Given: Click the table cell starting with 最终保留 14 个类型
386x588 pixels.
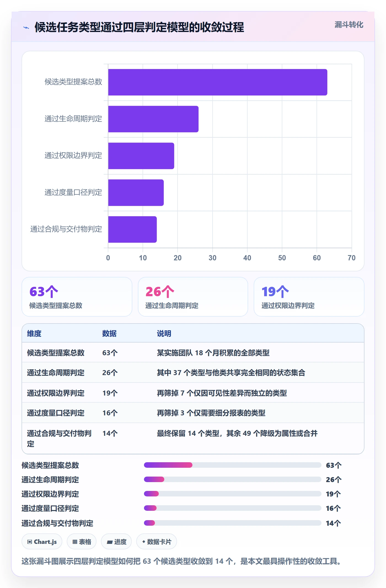Looking at the screenshot, I should (x=237, y=433).
